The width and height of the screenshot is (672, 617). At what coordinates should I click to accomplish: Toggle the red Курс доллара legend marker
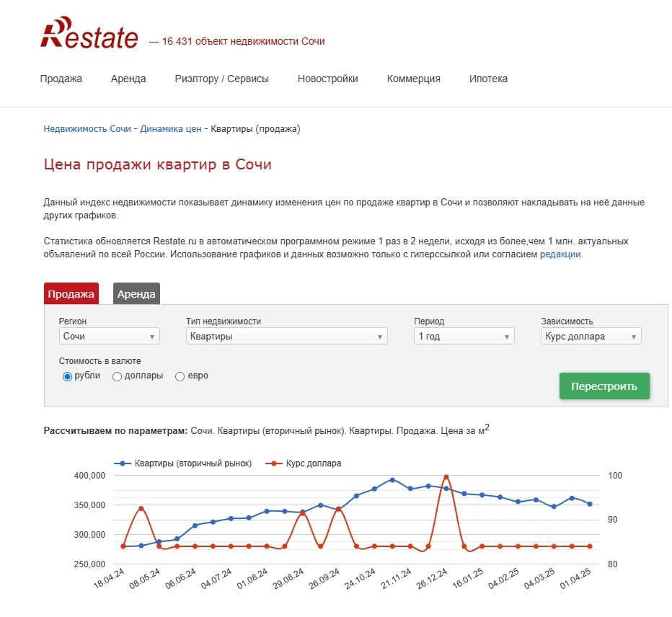click(x=275, y=463)
